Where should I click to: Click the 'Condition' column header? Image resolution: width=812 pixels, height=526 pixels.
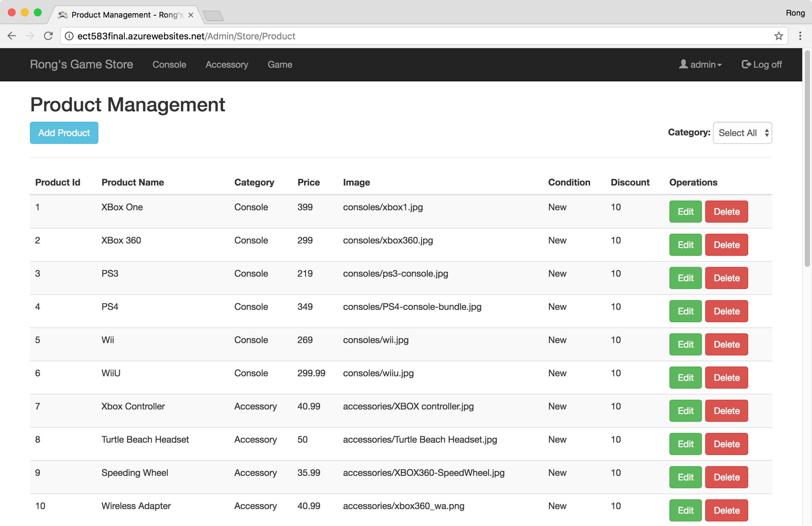pos(569,183)
